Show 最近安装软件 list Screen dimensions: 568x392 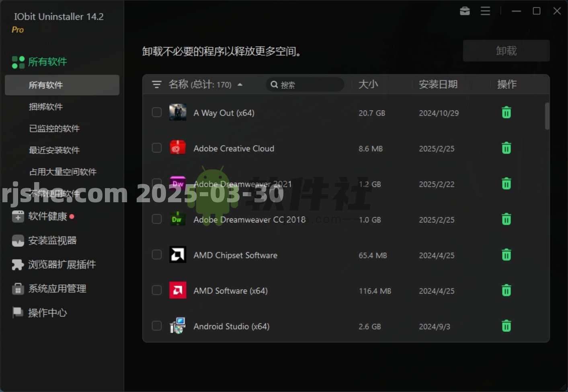(x=54, y=150)
